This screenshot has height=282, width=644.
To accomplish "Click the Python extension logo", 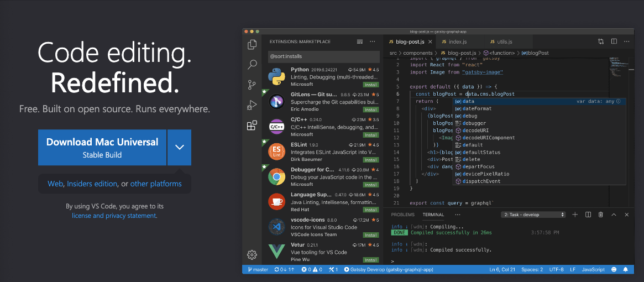I will [277, 77].
